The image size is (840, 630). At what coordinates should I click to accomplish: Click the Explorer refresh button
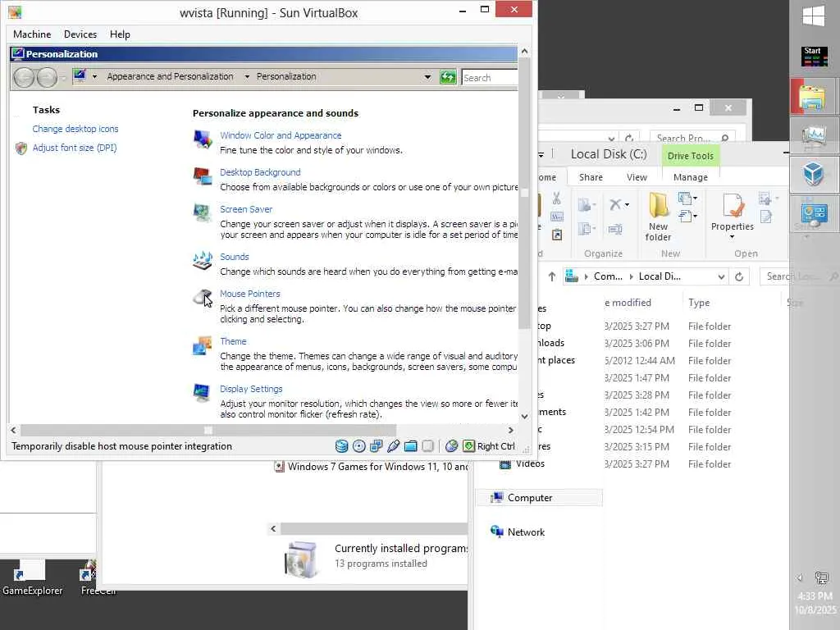[739, 277]
